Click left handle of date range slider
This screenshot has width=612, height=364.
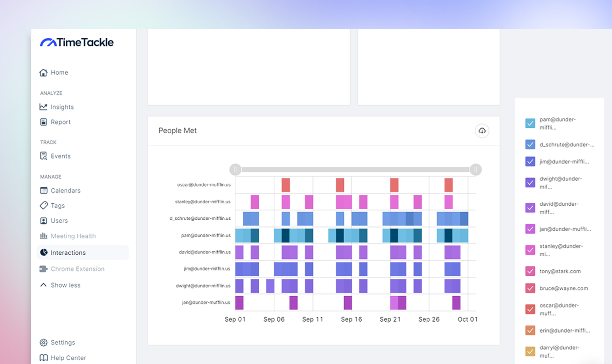[x=235, y=170]
